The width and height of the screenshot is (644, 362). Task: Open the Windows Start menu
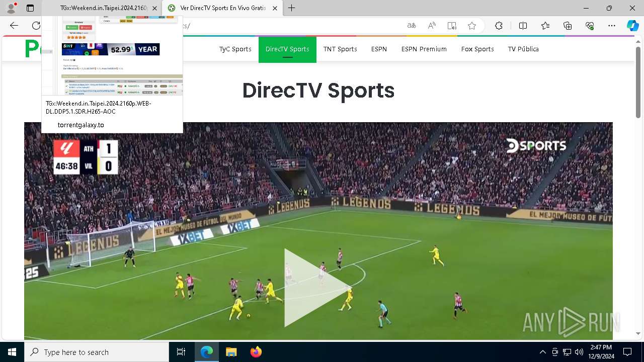[x=12, y=352]
